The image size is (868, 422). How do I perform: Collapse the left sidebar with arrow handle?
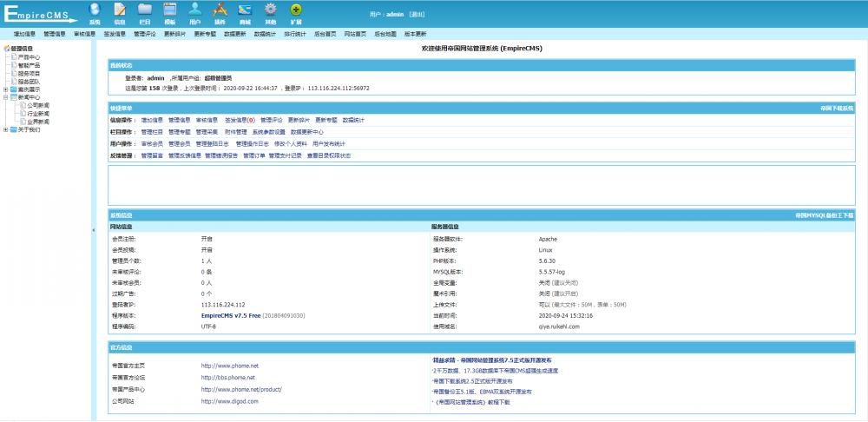93,230
